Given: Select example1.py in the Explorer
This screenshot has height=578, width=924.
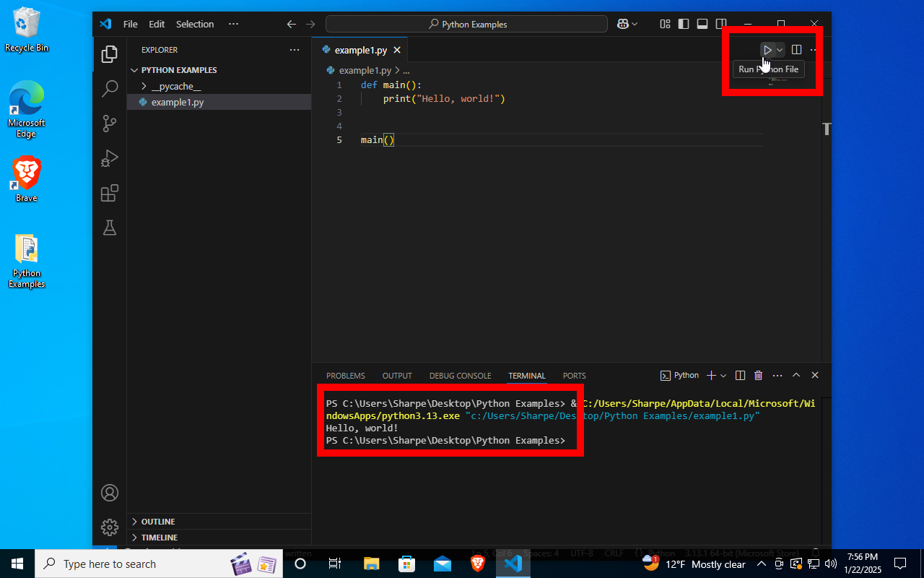Looking at the screenshot, I should [178, 103].
